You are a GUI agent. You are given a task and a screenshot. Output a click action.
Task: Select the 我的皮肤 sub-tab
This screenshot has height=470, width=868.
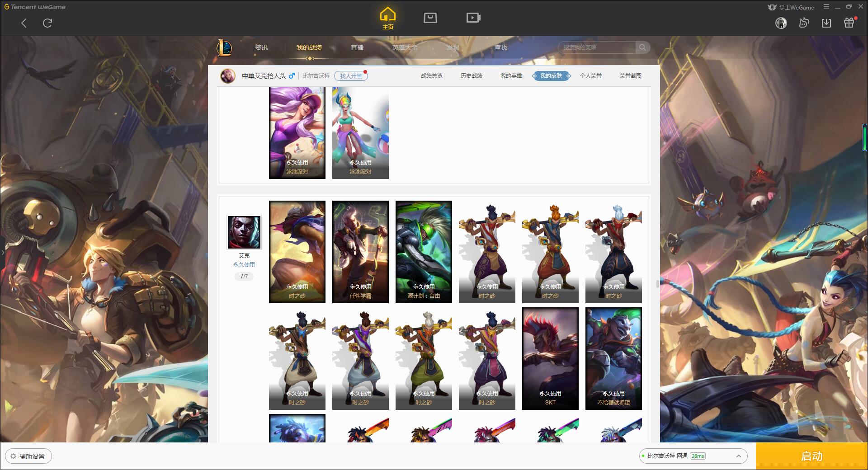551,76
